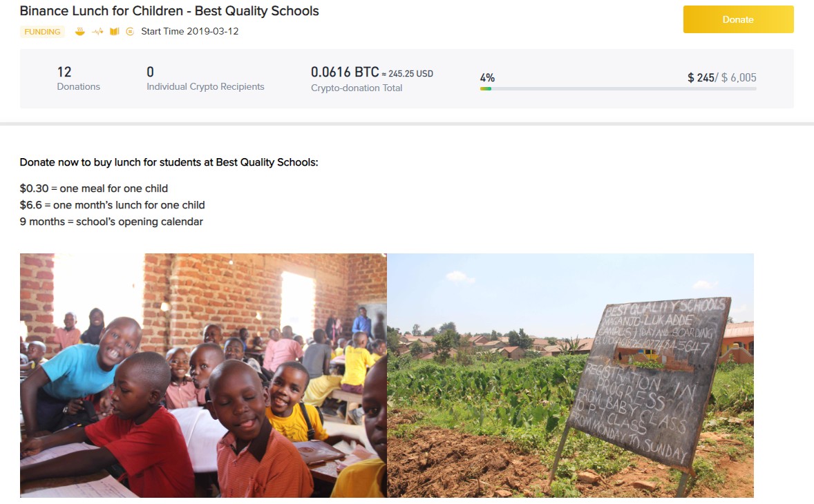Viewport: 814px width, 504px height.
Task: Click the open book education icon
Action: (114, 32)
